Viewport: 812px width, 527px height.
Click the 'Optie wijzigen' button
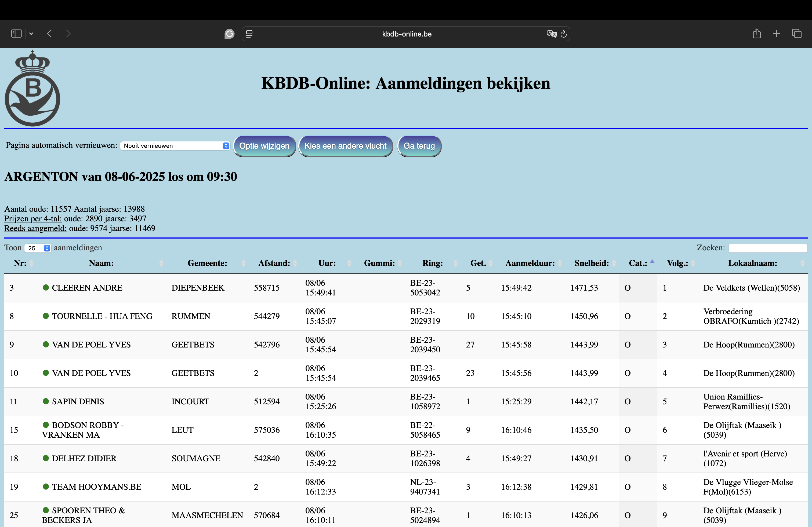[x=264, y=146]
